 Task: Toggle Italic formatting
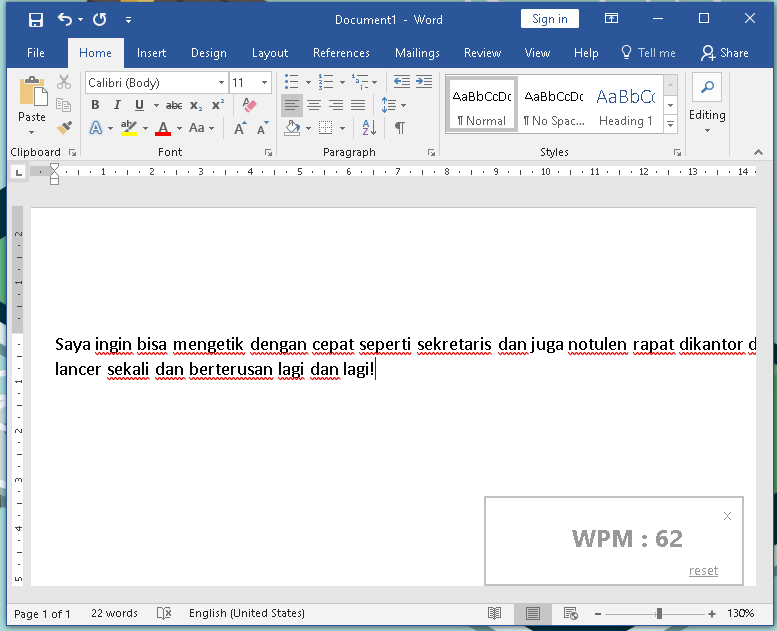coord(117,105)
